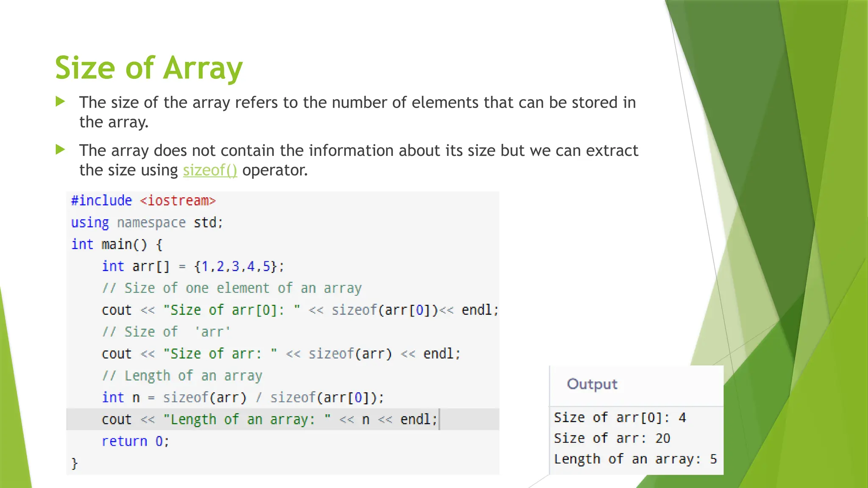The image size is (868, 488).
Task: Click the comment 'Size of one element of an array'
Action: click(232, 288)
